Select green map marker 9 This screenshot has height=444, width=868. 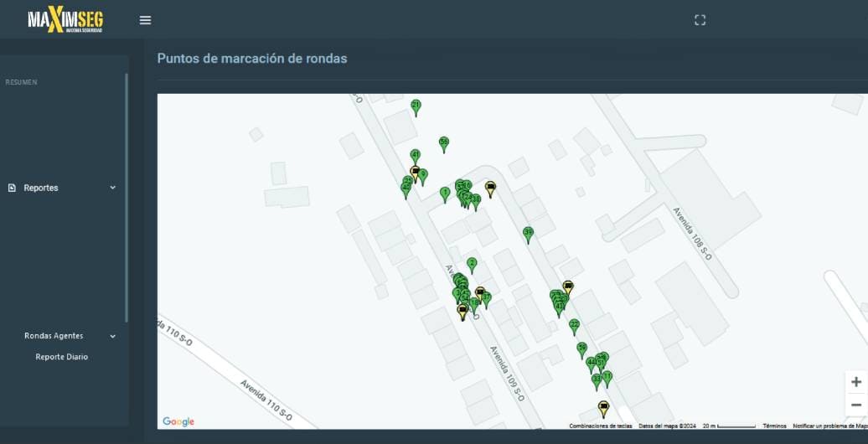423,177
